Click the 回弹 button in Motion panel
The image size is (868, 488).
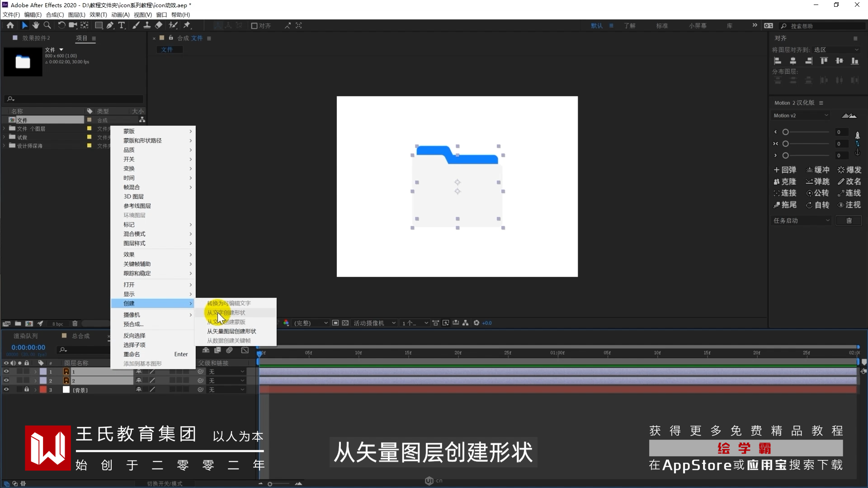(785, 170)
